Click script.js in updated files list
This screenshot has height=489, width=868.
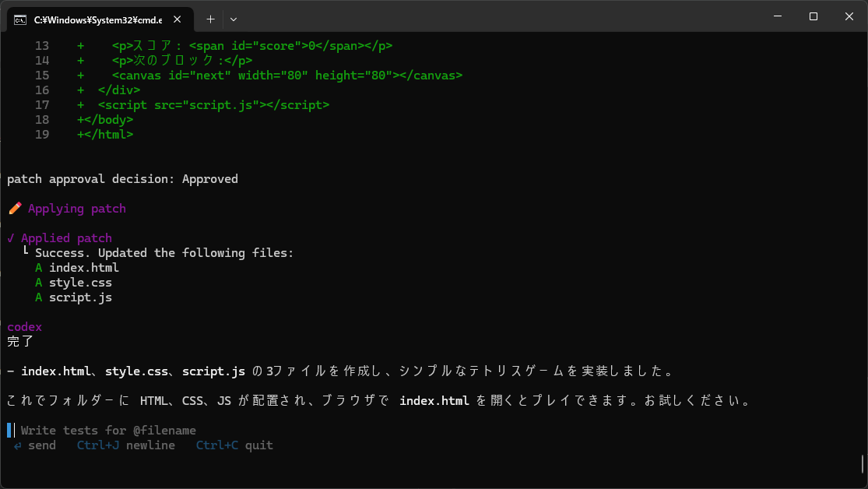tap(80, 297)
